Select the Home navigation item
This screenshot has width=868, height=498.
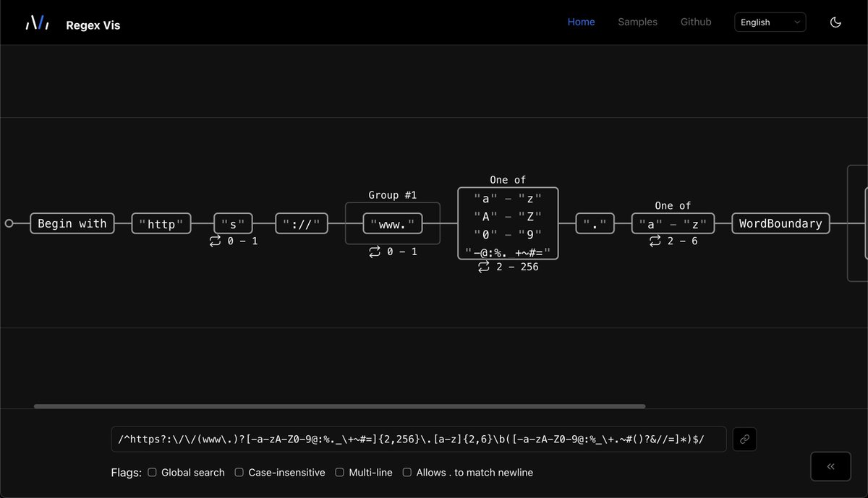[x=581, y=22]
